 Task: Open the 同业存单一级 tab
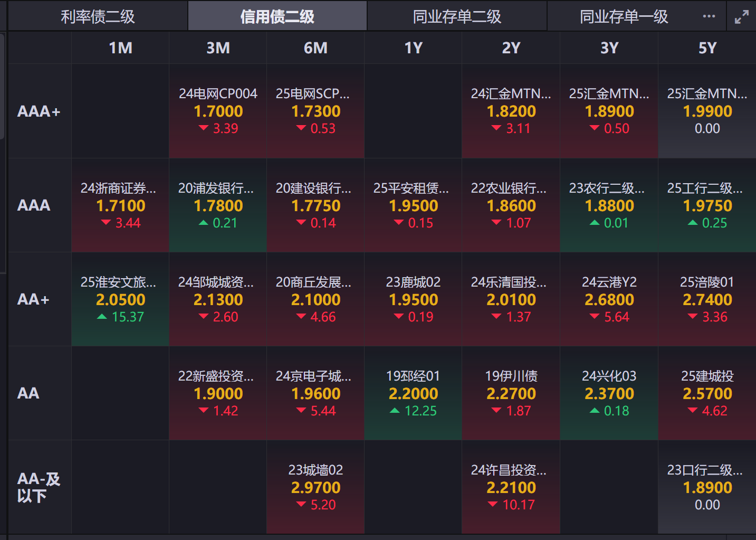tap(624, 16)
